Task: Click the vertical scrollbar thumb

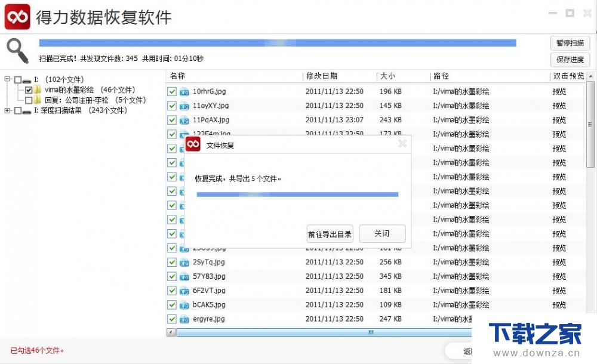Action: pyautogui.click(x=590, y=124)
